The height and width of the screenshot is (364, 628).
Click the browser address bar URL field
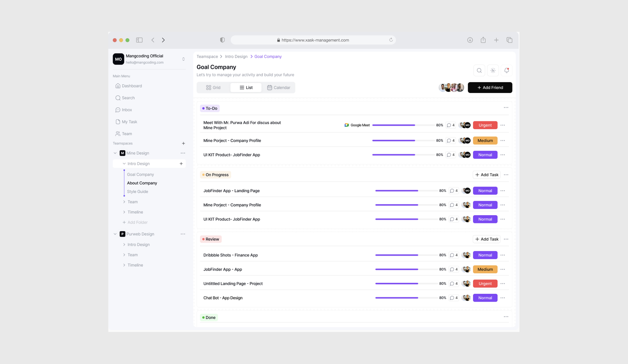pyautogui.click(x=313, y=40)
